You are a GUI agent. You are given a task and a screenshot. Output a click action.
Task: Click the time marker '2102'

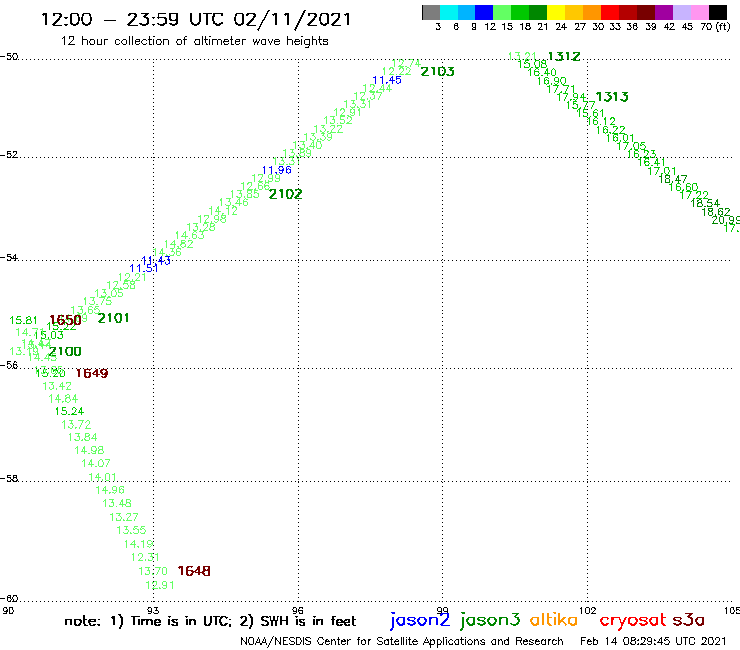286,194
